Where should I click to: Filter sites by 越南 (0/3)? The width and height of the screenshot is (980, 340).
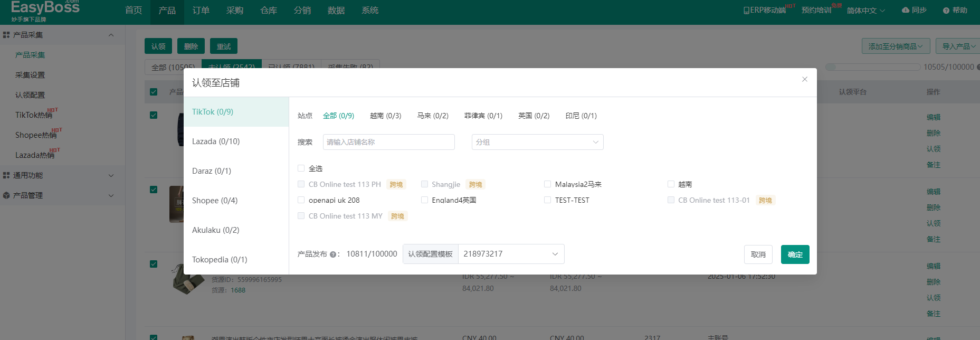pos(385,116)
